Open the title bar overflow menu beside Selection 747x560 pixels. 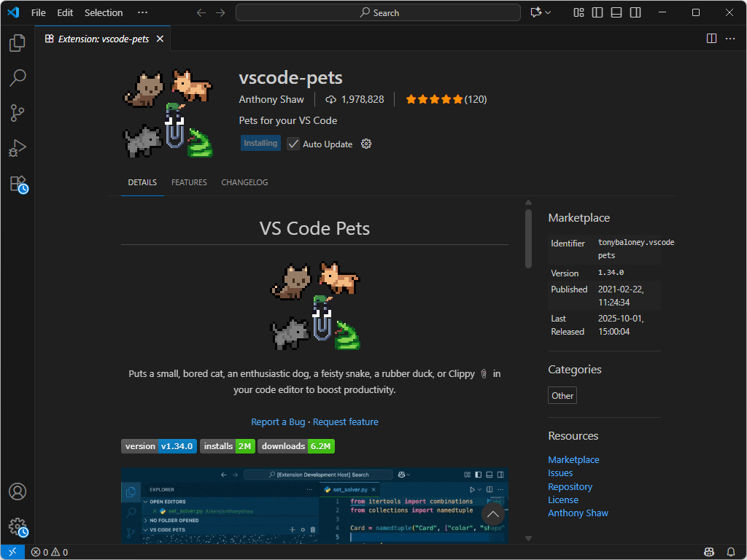tap(143, 12)
